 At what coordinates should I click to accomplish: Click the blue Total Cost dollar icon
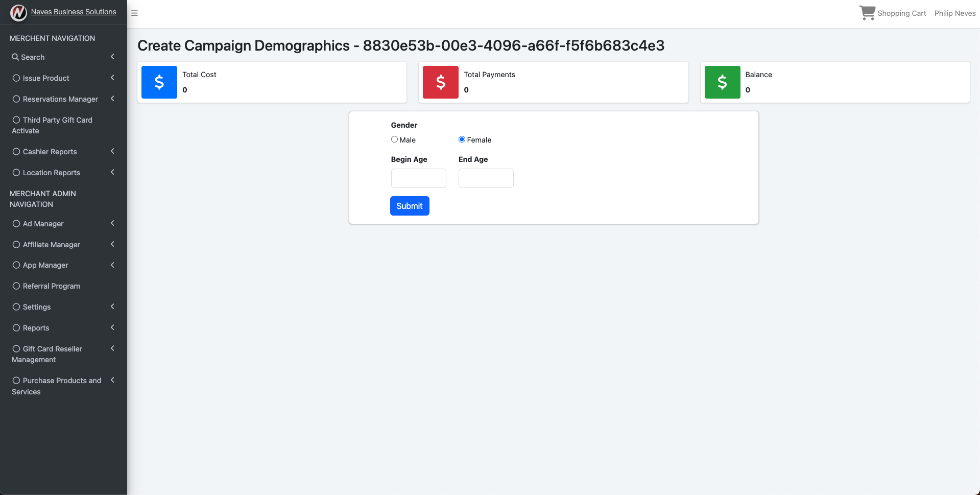[x=159, y=82]
